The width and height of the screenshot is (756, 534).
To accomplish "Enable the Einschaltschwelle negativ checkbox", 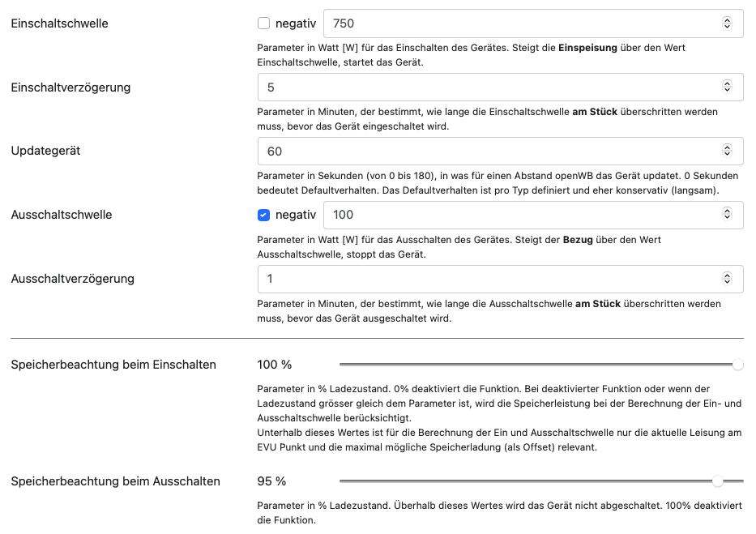I will [263, 23].
